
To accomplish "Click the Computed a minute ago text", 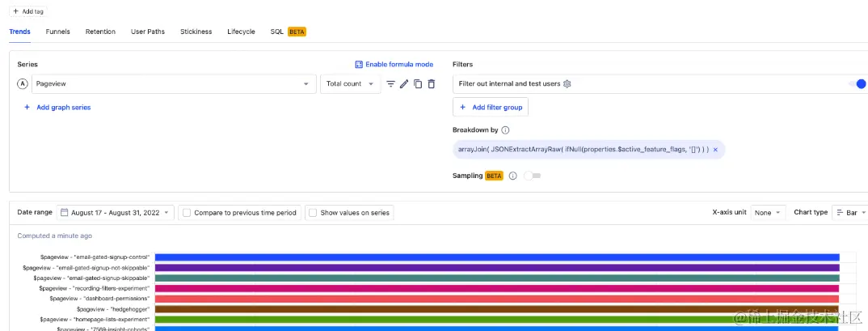I will pyautogui.click(x=55, y=236).
